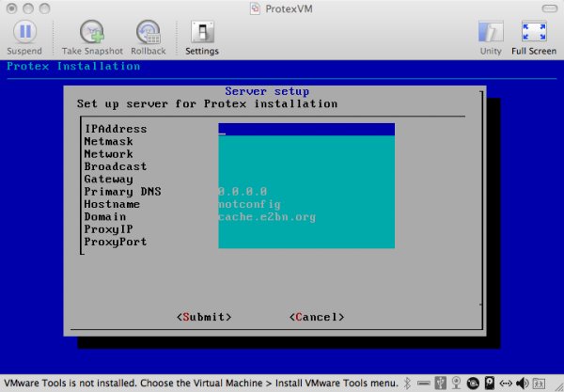Click the CD/DVD drive status icon
The height and width of the screenshot is (392, 564).
pyautogui.click(x=473, y=384)
